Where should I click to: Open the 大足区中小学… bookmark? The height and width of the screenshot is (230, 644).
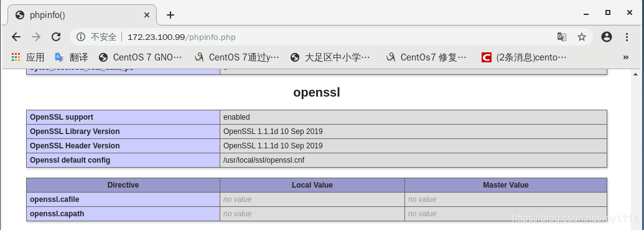click(x=330, y=57)
